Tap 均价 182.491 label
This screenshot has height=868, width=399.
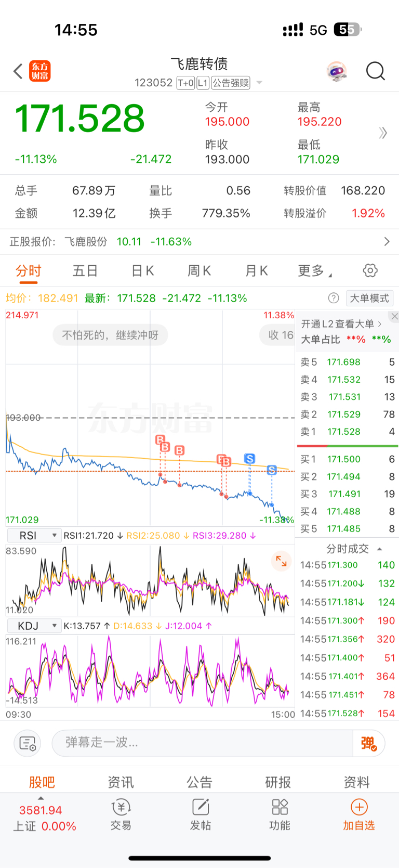tap(42, 298)
